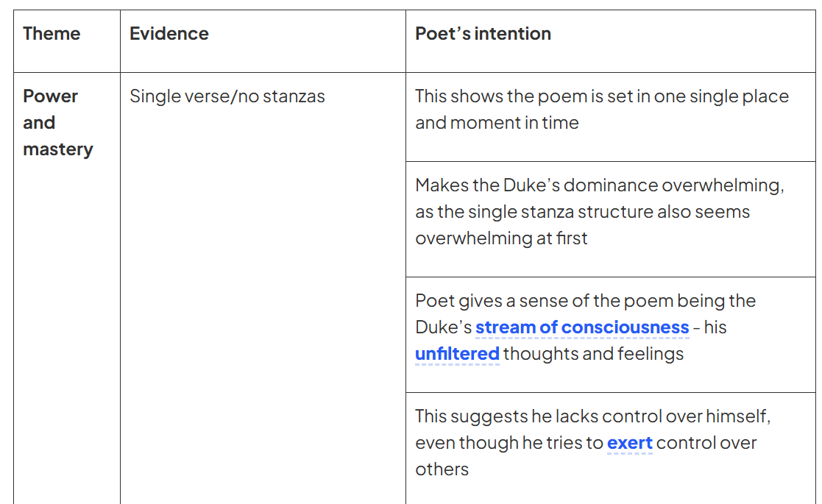The width and height of the screenshot is (822, 504).
Task: Click line "This shows the poem is set"
Action: click(x=601, y=96)
